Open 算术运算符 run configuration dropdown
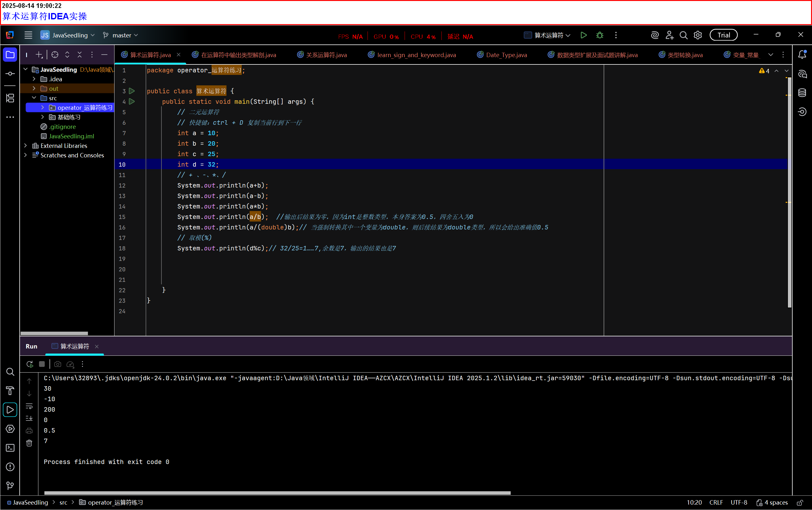This screenshot has height=510, width=812. pos(547,35)
